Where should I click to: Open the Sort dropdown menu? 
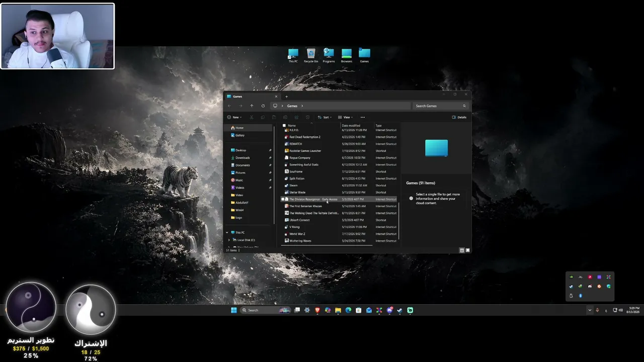[x=325, y=117]
